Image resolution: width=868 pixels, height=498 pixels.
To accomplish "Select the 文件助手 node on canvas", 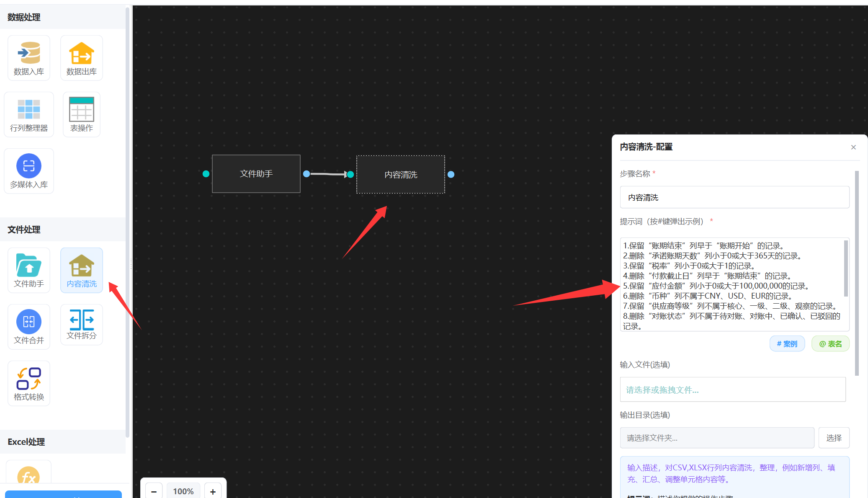I will pyautogui.click(x=256, y=174).
